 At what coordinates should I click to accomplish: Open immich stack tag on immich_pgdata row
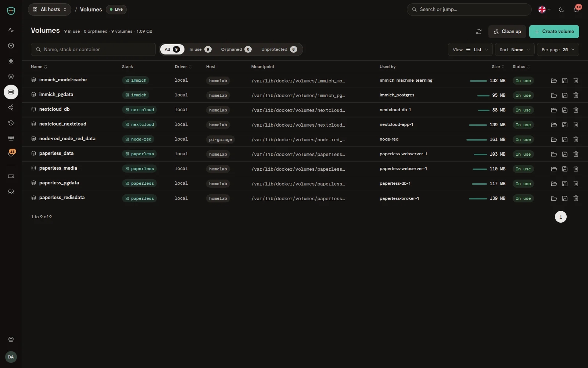click(x=136, y=95)
